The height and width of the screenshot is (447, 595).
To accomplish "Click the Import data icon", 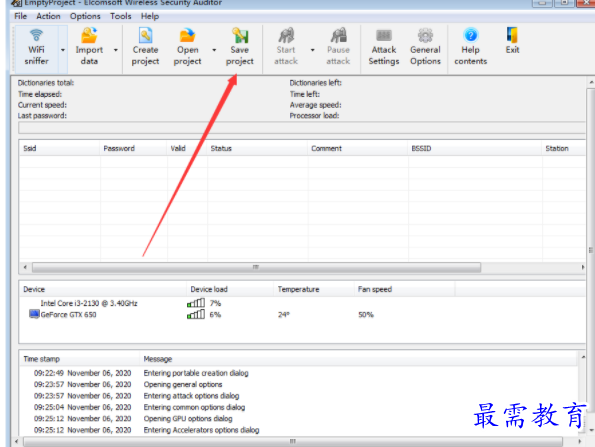I will (x=89, y=36).
